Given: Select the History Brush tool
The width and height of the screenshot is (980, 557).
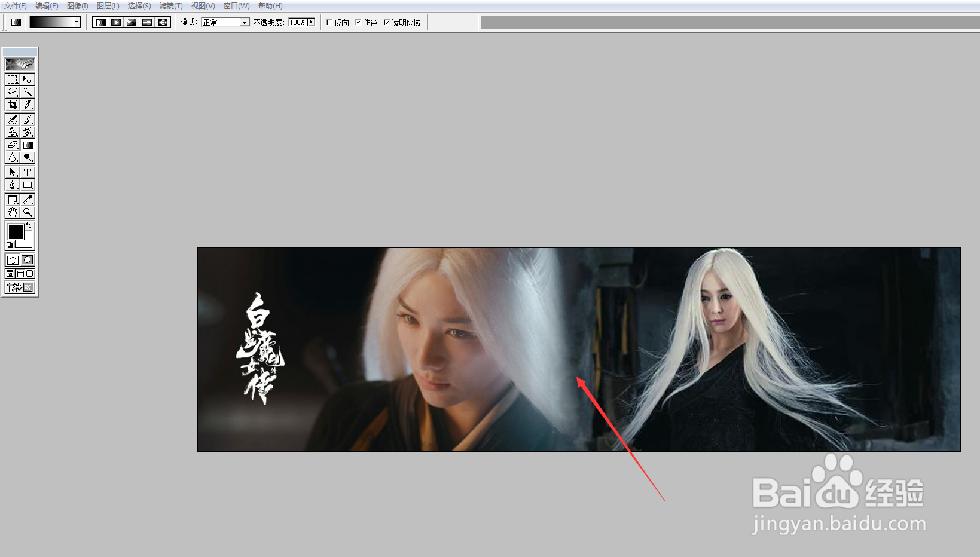Looking at the screenshot, I should (x=28, y=132).
